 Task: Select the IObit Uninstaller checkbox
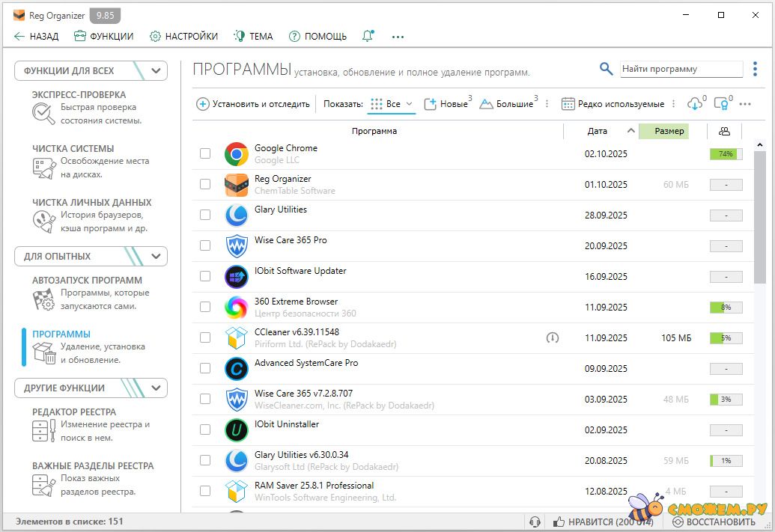[205, 429]
